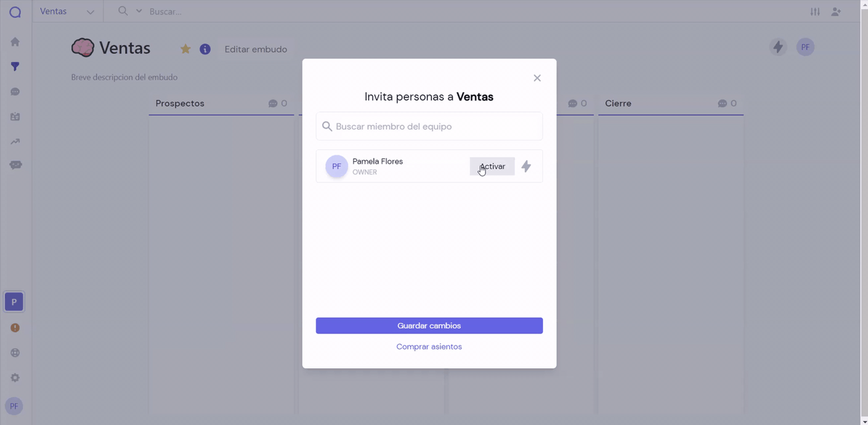Select the P workspace badge in the sidebar

click(14, 302)
